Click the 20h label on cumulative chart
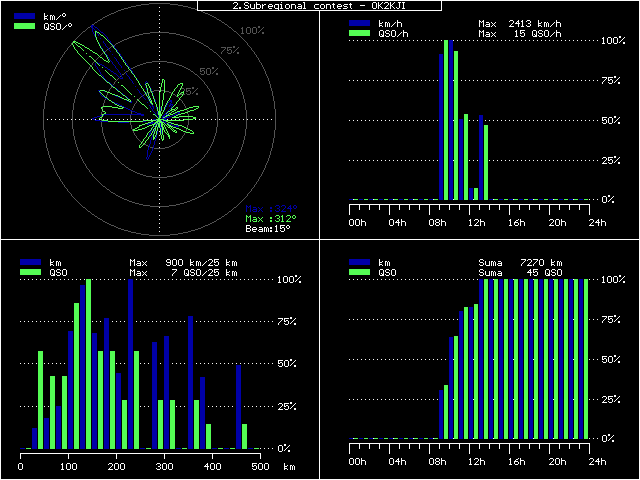 pos(557,462)
